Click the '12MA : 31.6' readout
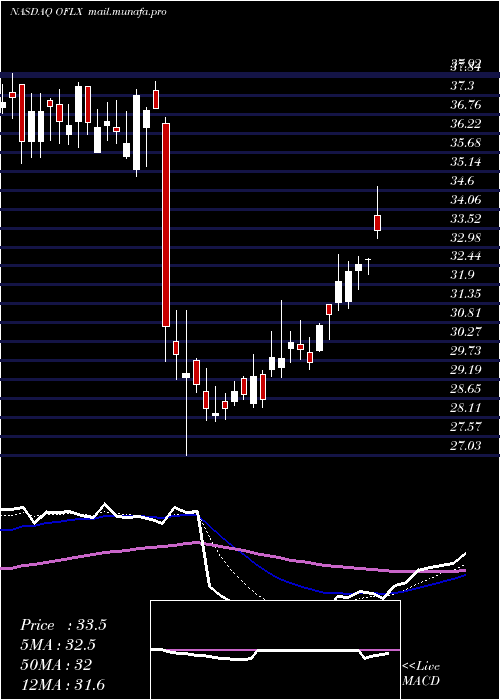This screenshot has width=500, height=700. 63,684
